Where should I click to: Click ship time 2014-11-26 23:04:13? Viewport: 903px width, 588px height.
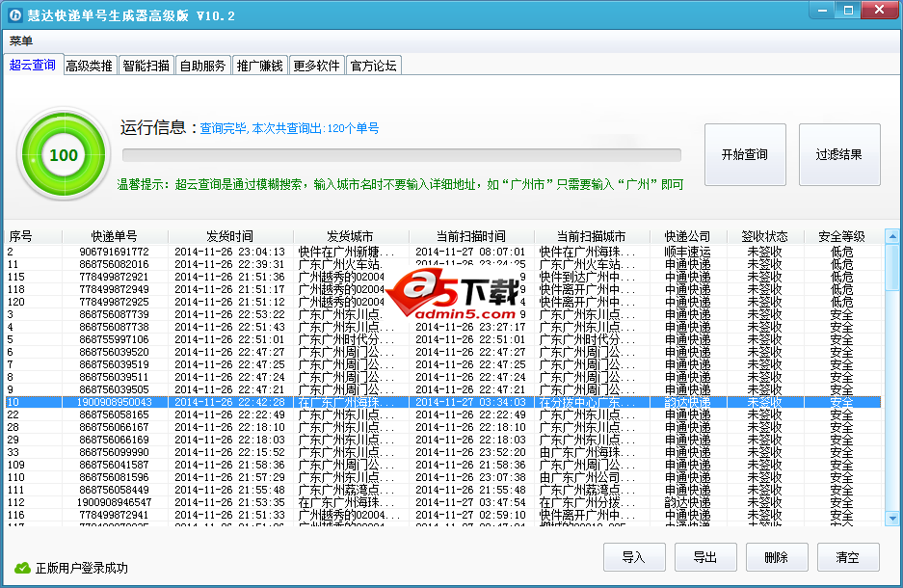229,252
